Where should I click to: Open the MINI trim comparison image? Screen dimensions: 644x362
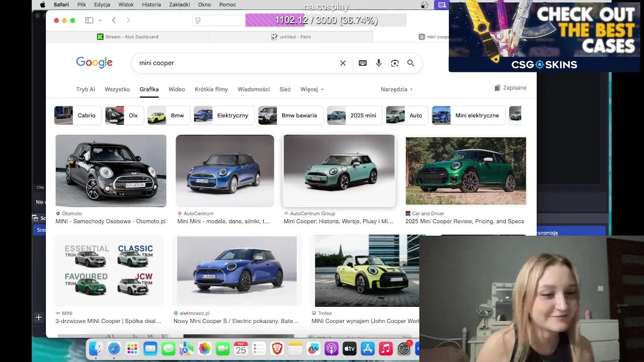109,270
